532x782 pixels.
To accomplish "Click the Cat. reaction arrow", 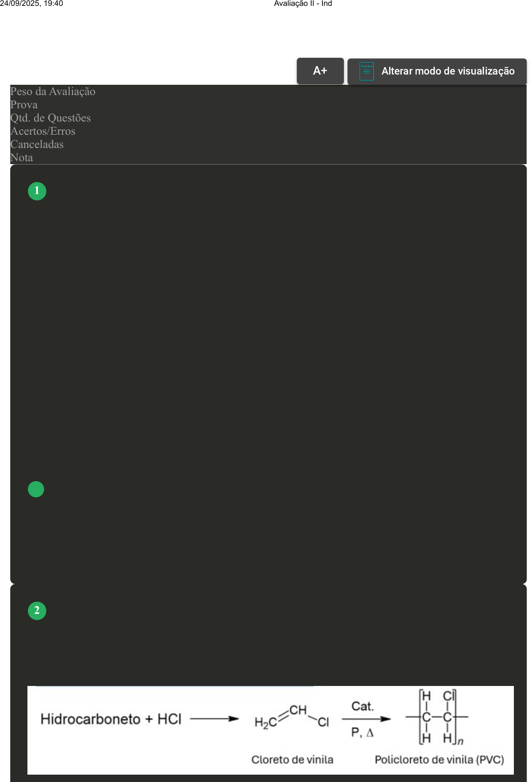I will [365, 719].
